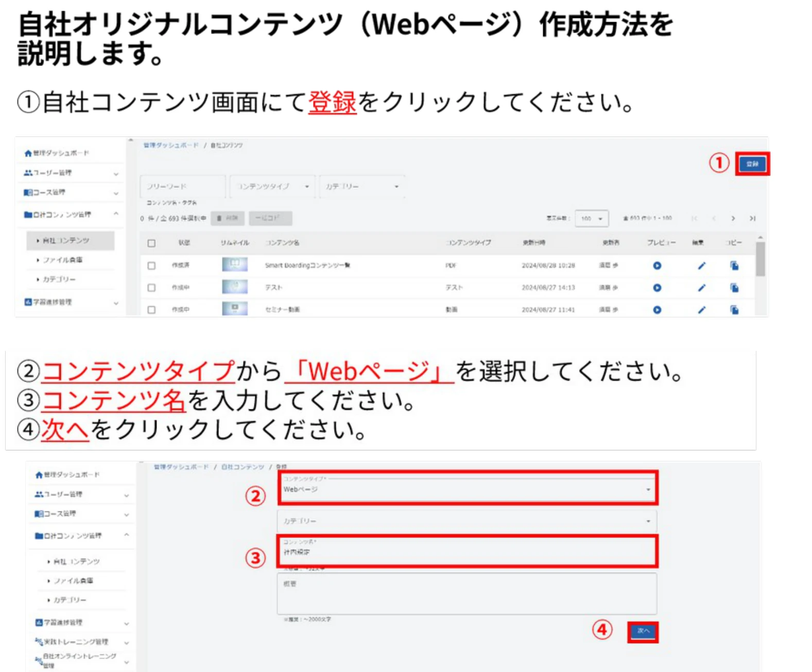The width and height of the screenshot is (812, 672).
Task: Jump to first page with pagination arrow
Action: click(695, 218)
